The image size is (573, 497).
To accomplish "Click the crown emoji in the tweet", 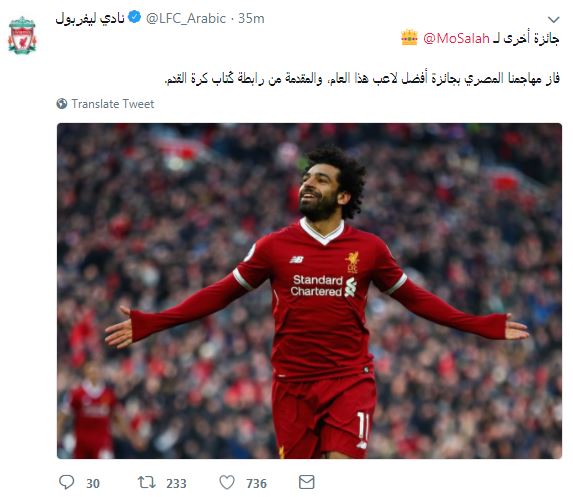I will (x=409, y=37).
